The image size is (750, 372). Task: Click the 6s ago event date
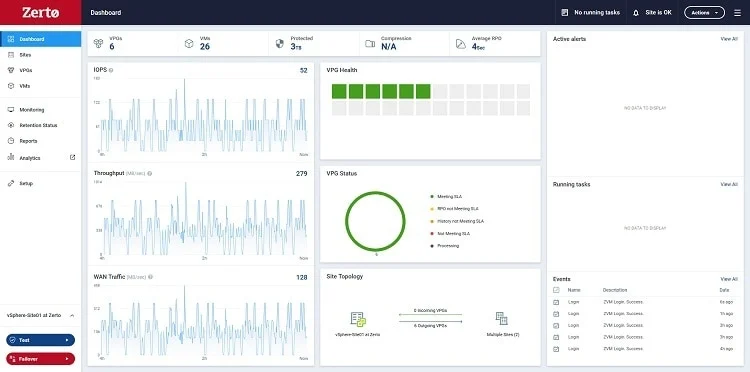(x=726, y=302)
